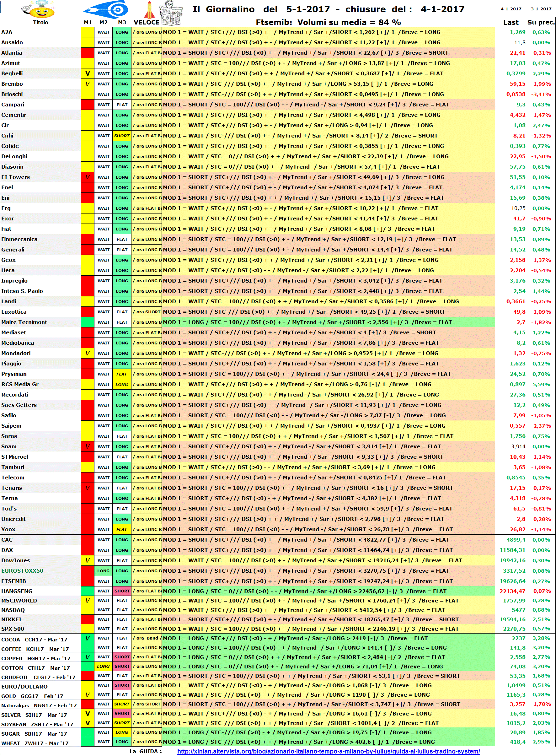Click FLAT in the Campari M3 cell
This screenshot has height=756, width=556.
122,105
